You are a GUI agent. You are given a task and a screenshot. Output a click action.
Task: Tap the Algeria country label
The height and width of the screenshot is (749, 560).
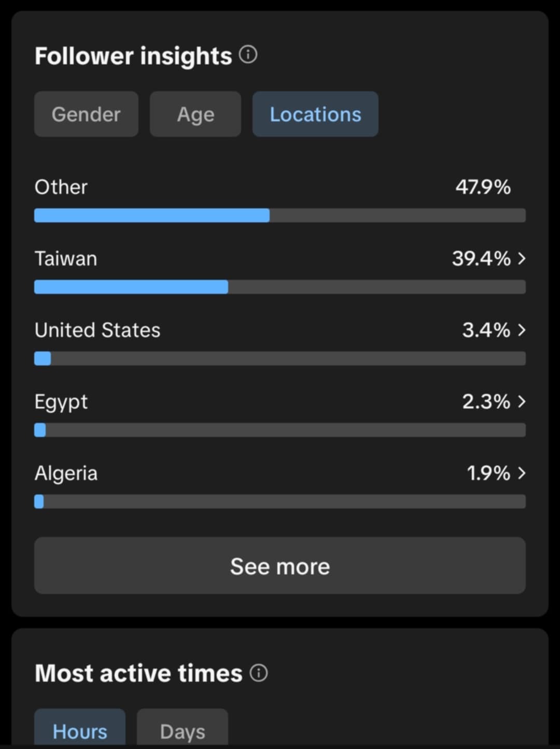point(66,473)
